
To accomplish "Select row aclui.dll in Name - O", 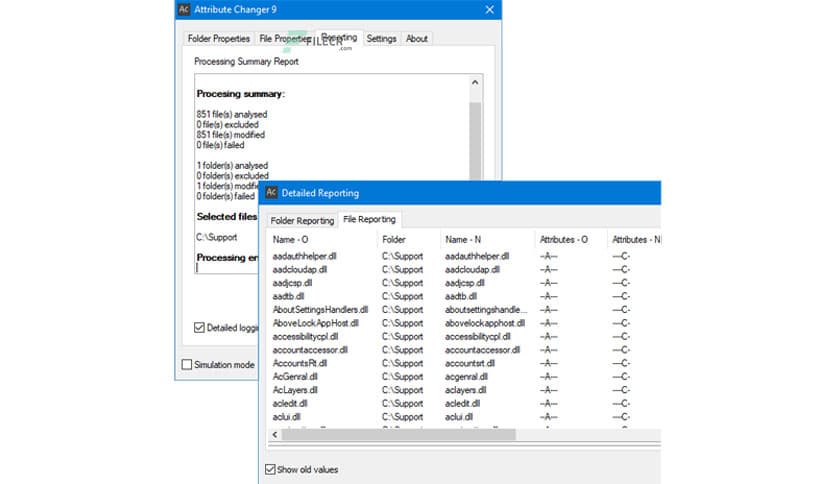I will point(286,417).
